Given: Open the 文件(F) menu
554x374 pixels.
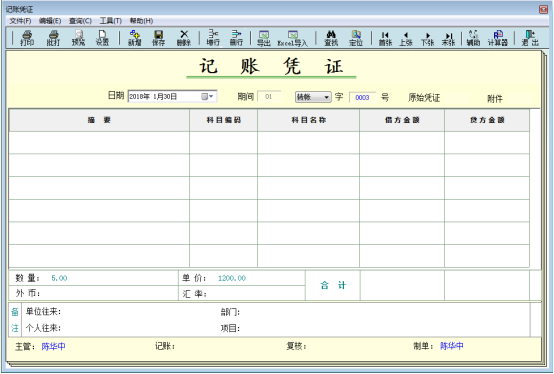Looking at the screenshot, I should tap(20, 21).
